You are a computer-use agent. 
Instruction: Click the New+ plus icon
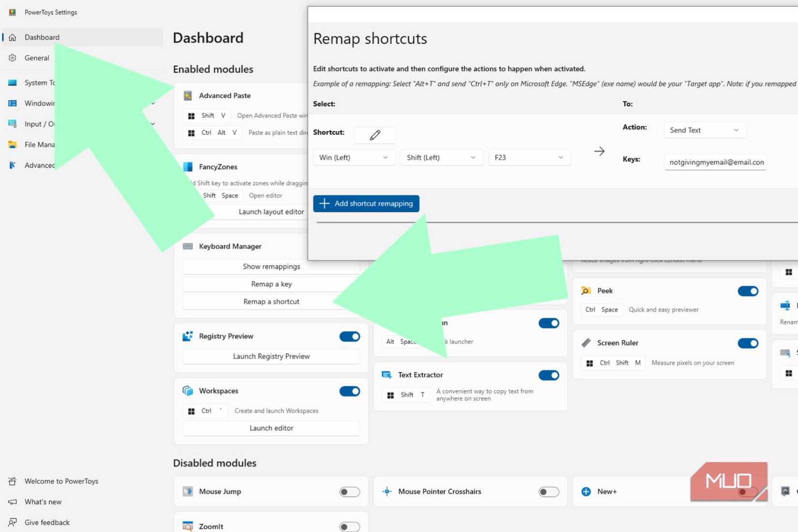(586, 491)
